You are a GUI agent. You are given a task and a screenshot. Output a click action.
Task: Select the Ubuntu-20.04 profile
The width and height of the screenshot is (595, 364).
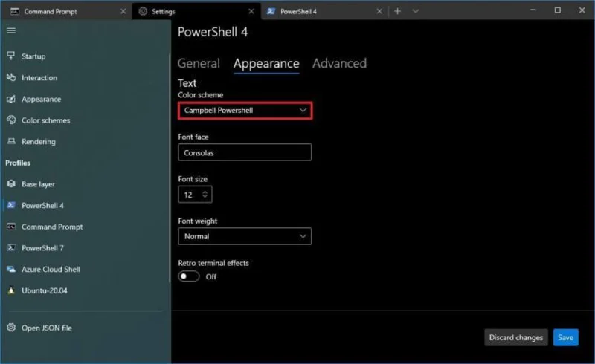point(86,290)
